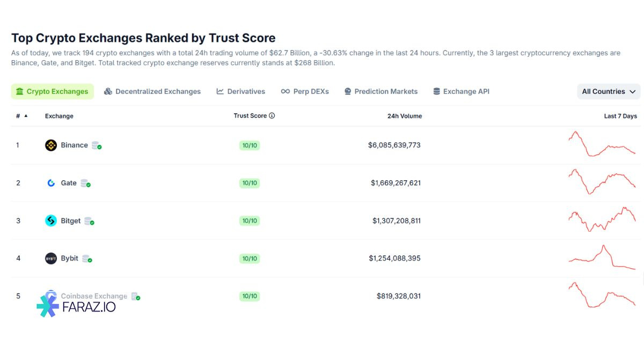The height and width of the screenshot is (338, 644).
Task: Click Binance proof-of-reserves badge icon
Action: (x=97, y=145)
